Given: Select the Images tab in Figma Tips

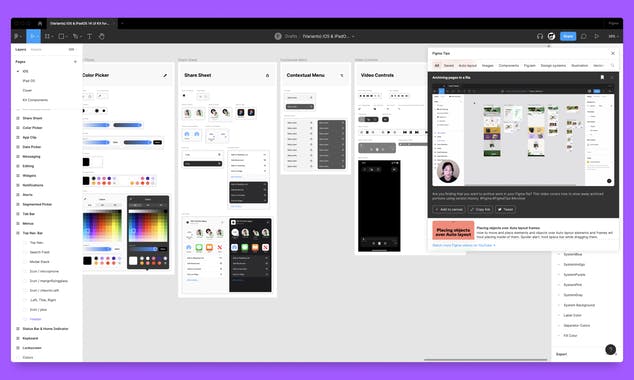Looking at the screenshot, I should point(488,65).
